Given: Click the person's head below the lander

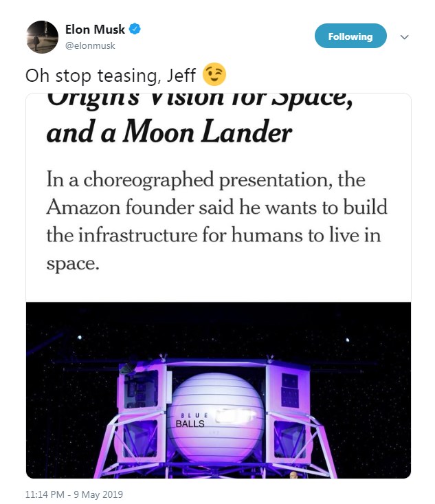Looking at the screenshot, I should [294, 474].
